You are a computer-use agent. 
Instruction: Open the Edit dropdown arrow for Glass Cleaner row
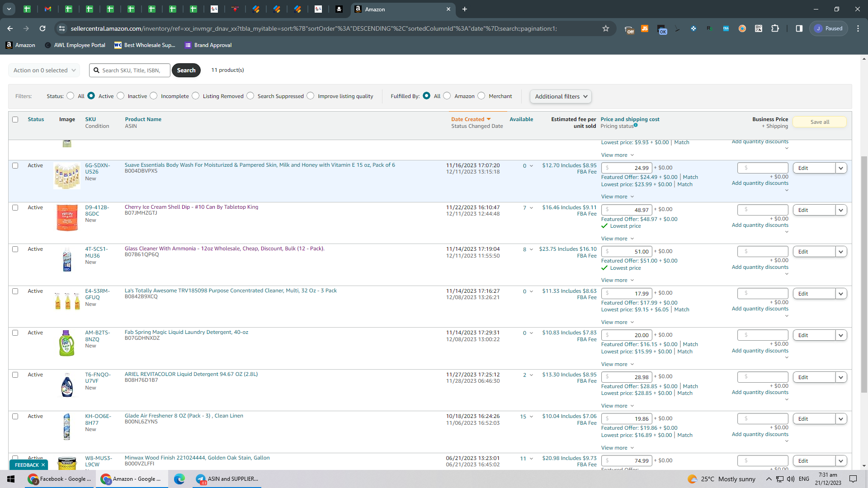(841, 252)
